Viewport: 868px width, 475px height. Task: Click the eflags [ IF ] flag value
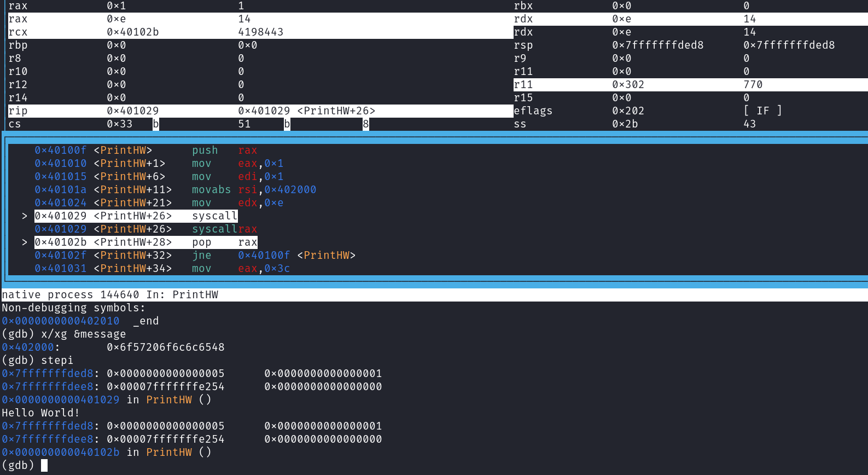762,111
